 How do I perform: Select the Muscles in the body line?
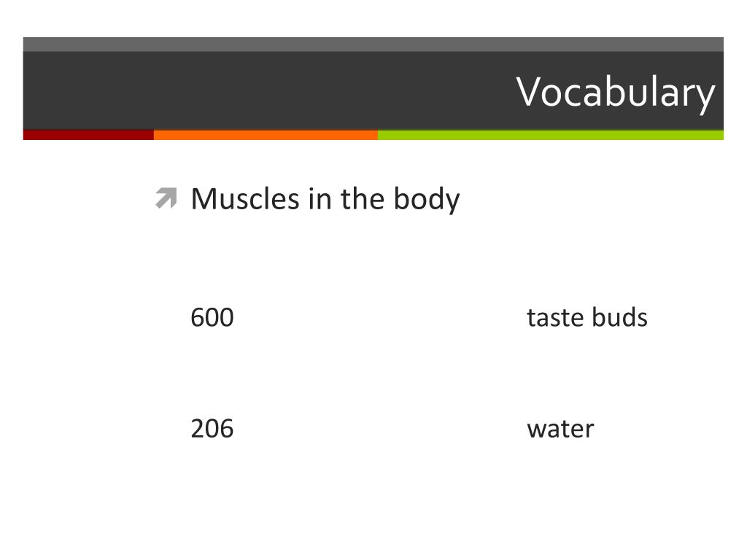tap(325, 199)
